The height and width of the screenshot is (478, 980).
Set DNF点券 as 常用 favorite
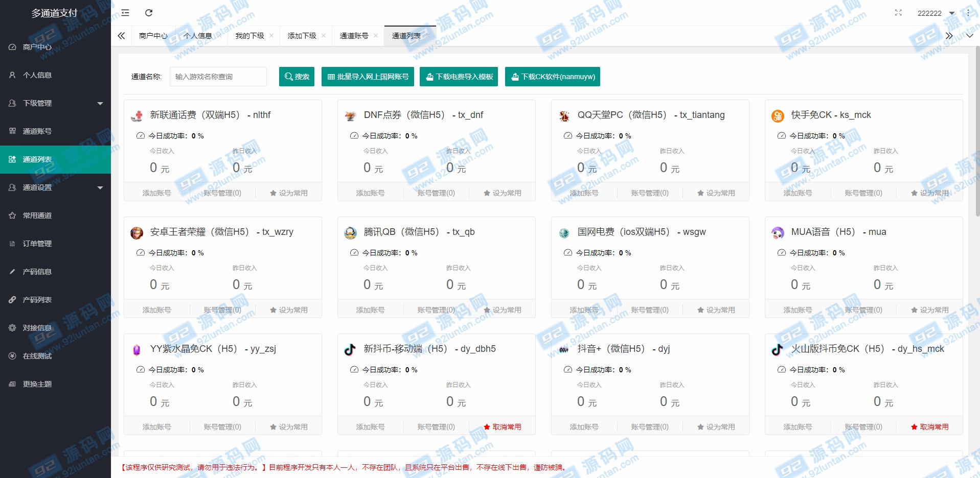click(x=503, y=193)
